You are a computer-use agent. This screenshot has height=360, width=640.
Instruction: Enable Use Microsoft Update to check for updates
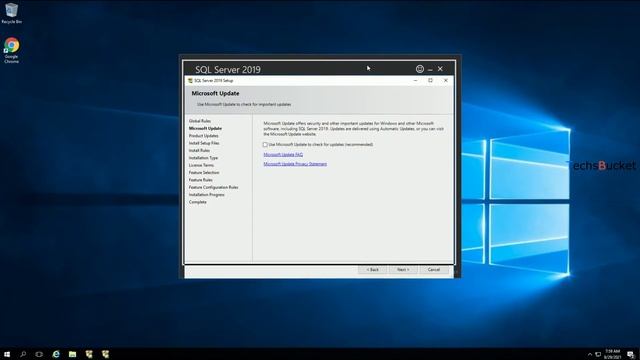click(x=265, y=144)
